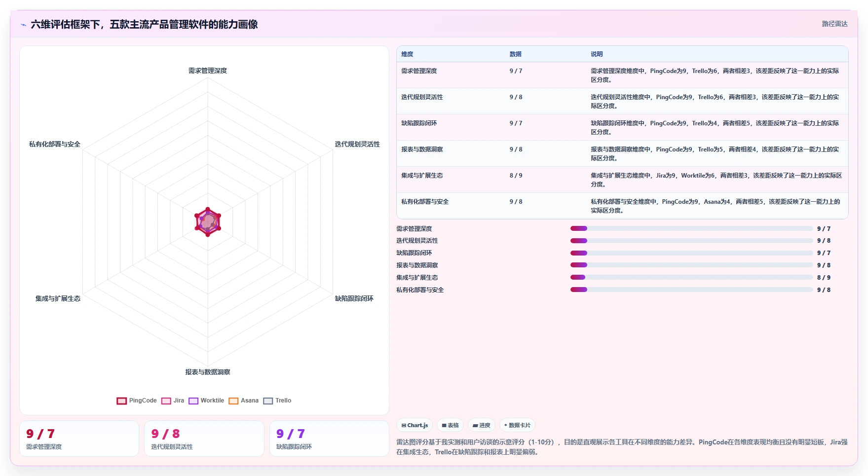Select 报表与数据洞察 table row name
Image resolution: width=868 pixels, height=476 pixels.
422,149
